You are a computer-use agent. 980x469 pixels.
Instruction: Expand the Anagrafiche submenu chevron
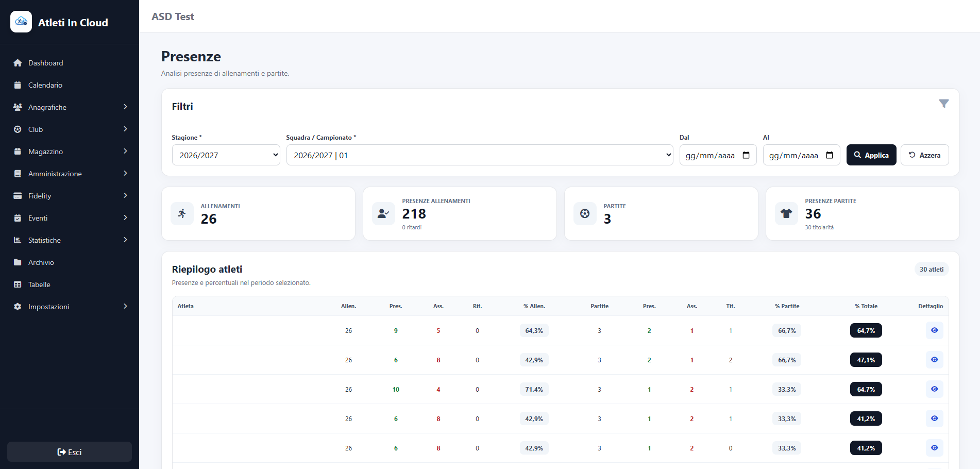tap(125, 107)
